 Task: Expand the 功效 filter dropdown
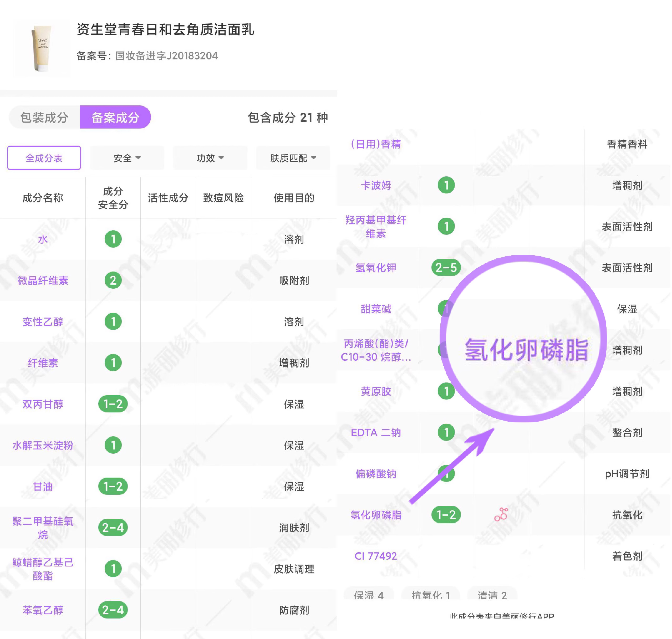pyautogui.click(x=210, y=158)
